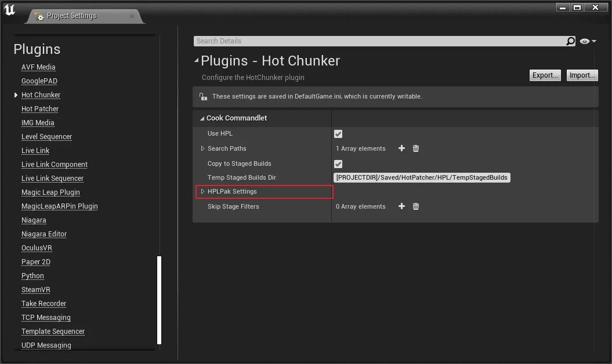Empty the Search Paths array with trash icon
The height and width of the screenshot is (364, 612).
tap(416, 148)
